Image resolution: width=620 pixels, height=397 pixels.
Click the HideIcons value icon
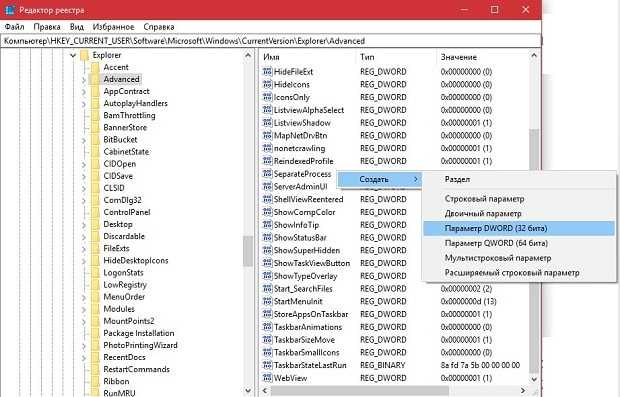pos(267,85)
